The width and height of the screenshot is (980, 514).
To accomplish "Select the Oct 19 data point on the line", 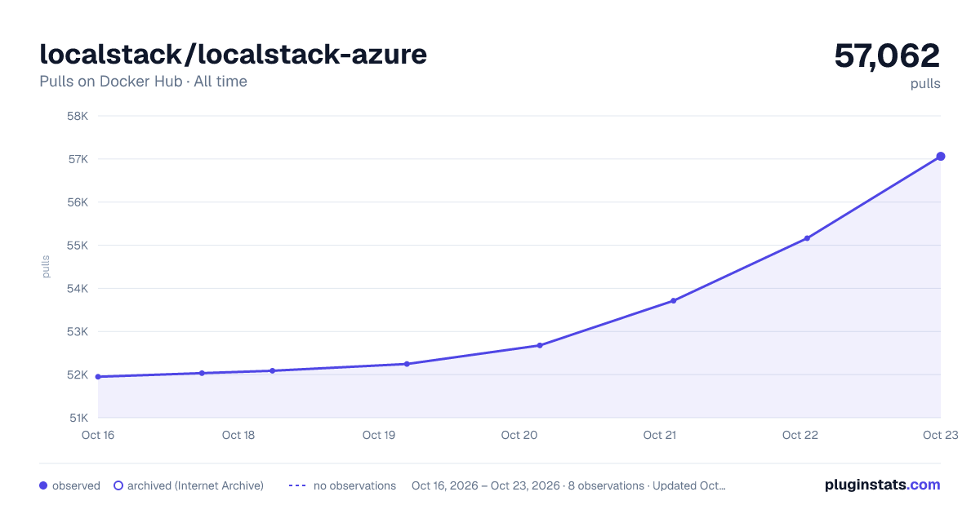I will point(407,364).
